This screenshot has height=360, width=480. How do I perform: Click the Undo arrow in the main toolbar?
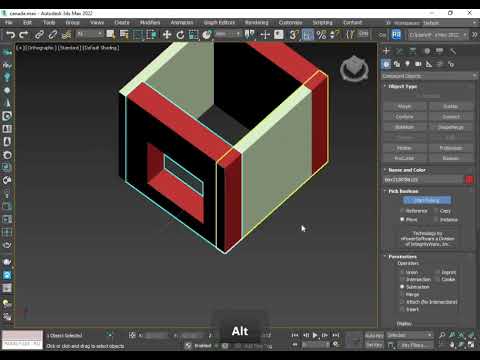point(10,35)
